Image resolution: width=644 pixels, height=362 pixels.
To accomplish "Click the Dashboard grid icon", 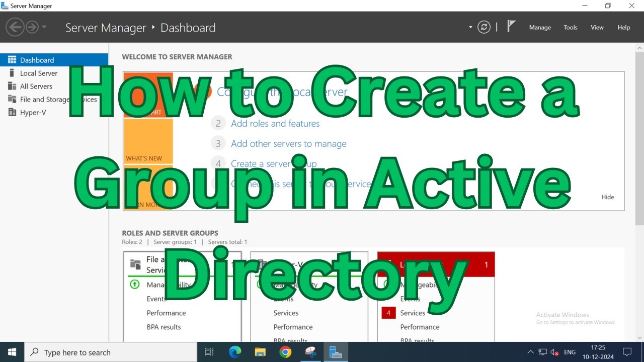I will [x=12, y=60].
